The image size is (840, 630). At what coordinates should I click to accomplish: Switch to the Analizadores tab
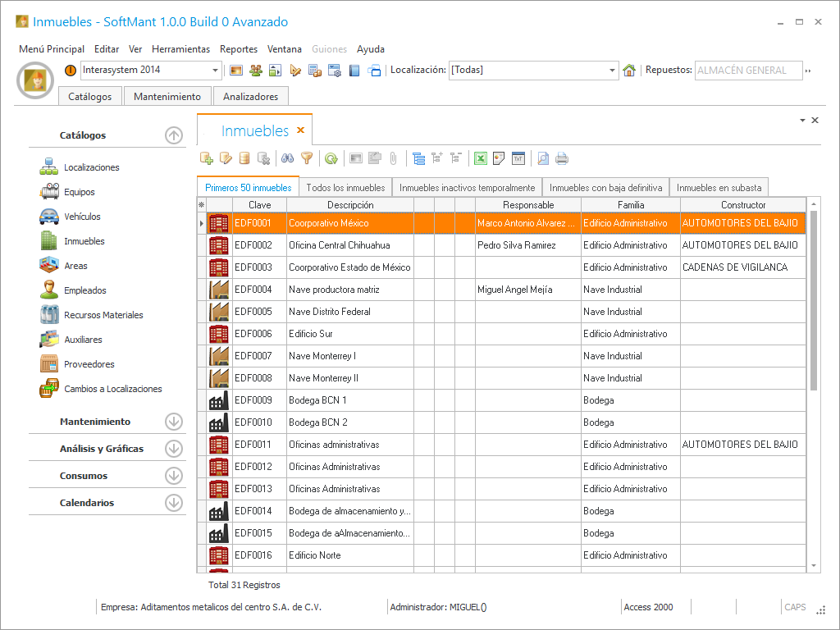(x=250, y=97)
